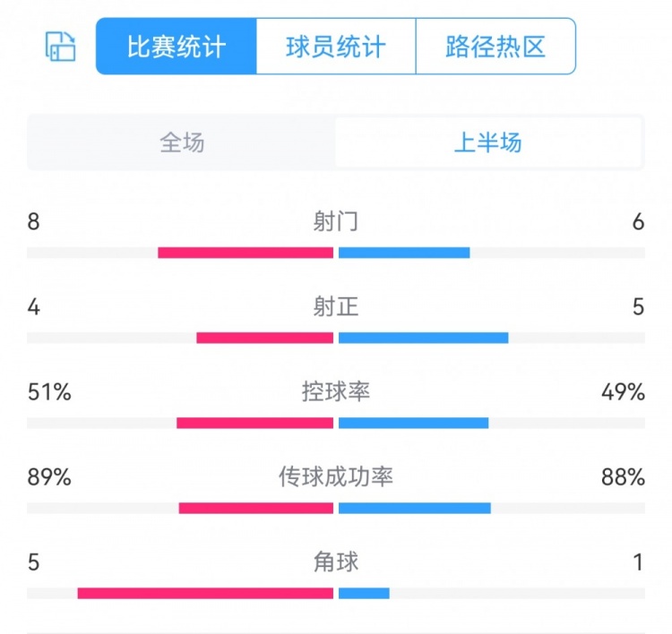Click the blue 传球成功率 progress bar

(x=415, y=508)
